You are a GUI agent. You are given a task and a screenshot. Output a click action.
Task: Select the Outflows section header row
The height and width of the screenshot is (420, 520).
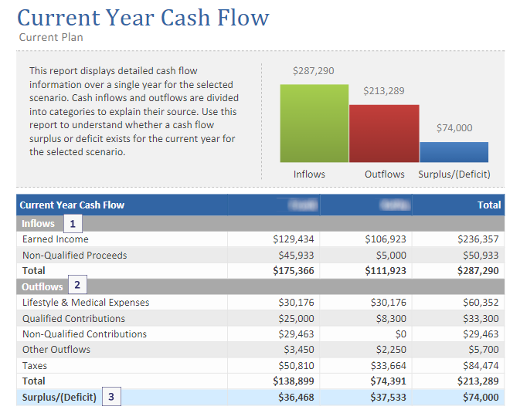pos(260,286)
